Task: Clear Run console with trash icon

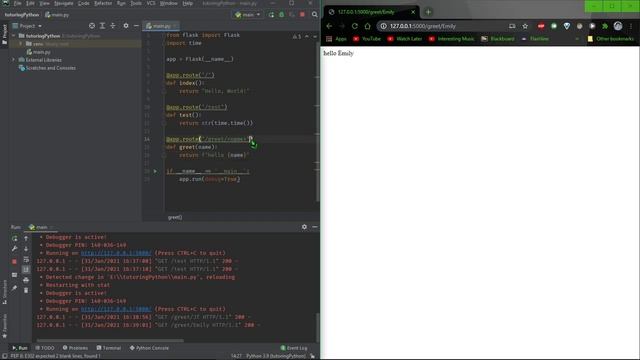Action: point(26,290)
